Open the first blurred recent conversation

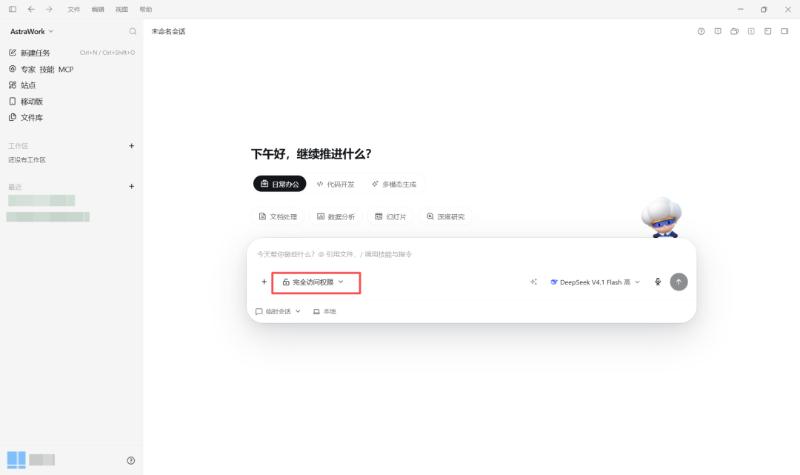[41, 201]
